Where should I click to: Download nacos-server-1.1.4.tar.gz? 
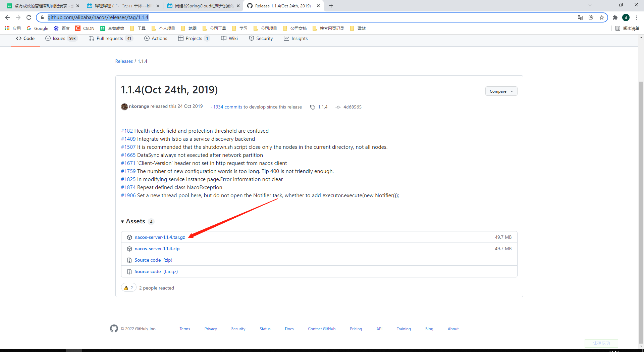click(160, 237)
